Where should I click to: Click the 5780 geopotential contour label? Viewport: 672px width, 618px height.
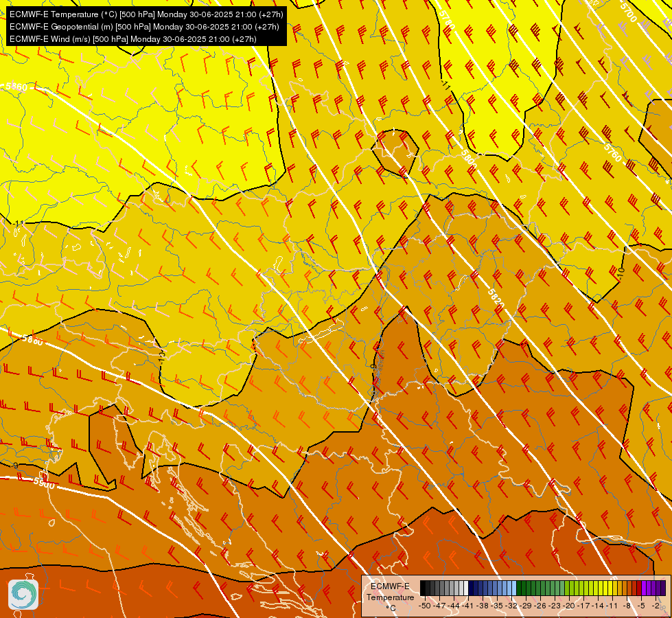coord(447,21)
